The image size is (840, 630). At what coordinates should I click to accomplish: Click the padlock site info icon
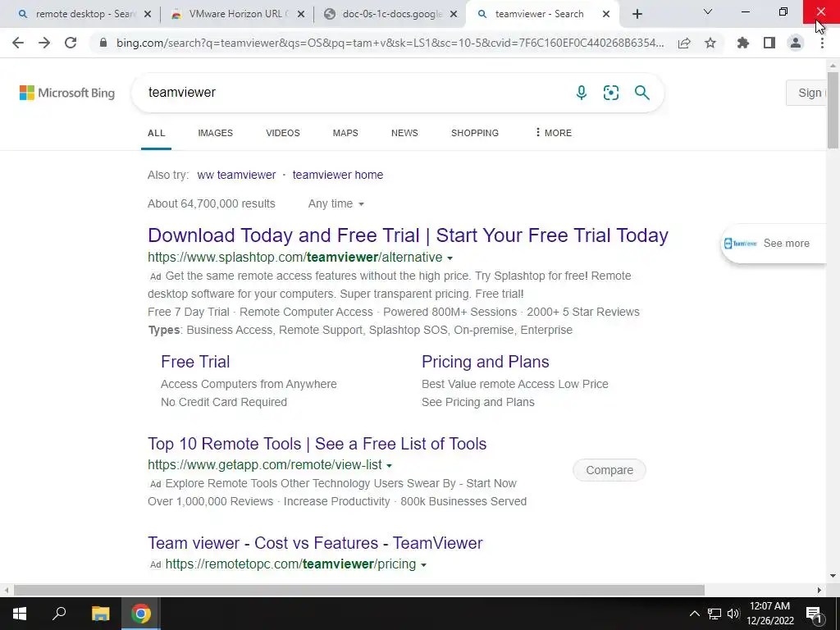103,43
